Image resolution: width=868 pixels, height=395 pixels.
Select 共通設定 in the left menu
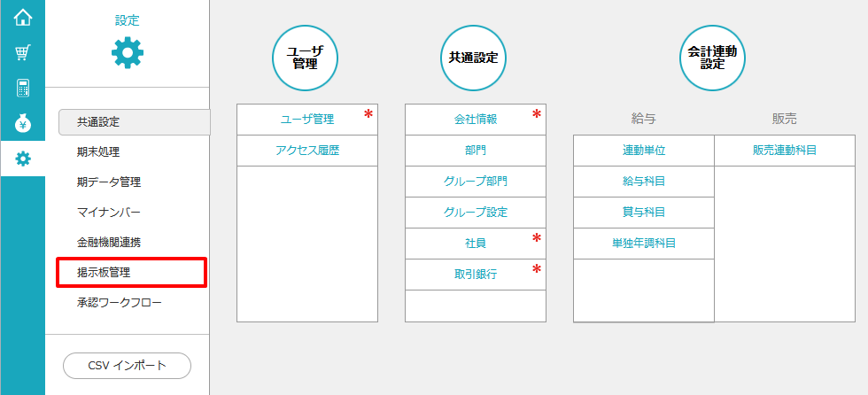coord(133,122)
